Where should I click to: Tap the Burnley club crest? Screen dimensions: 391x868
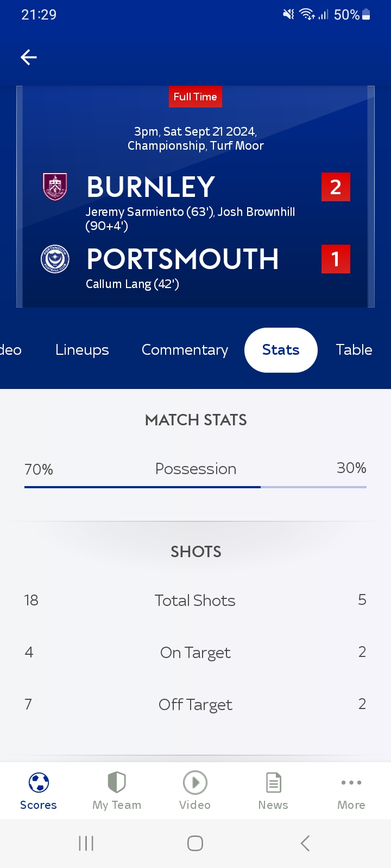pos(55,187)
